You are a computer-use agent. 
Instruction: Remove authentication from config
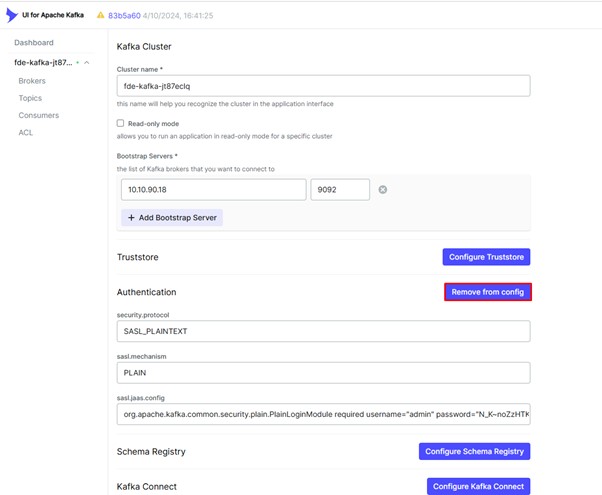[x=488, y=292]
